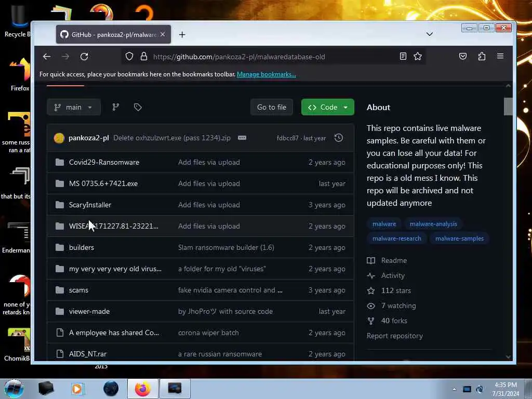This screenshot has height=399, width=532.
Task: Close the GitHub tab
Action: tap(163, 34)
